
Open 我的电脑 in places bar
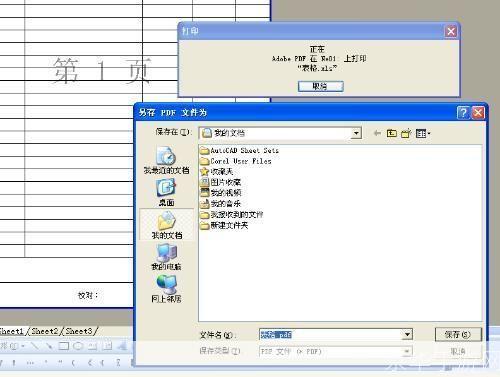pos(166,257)
